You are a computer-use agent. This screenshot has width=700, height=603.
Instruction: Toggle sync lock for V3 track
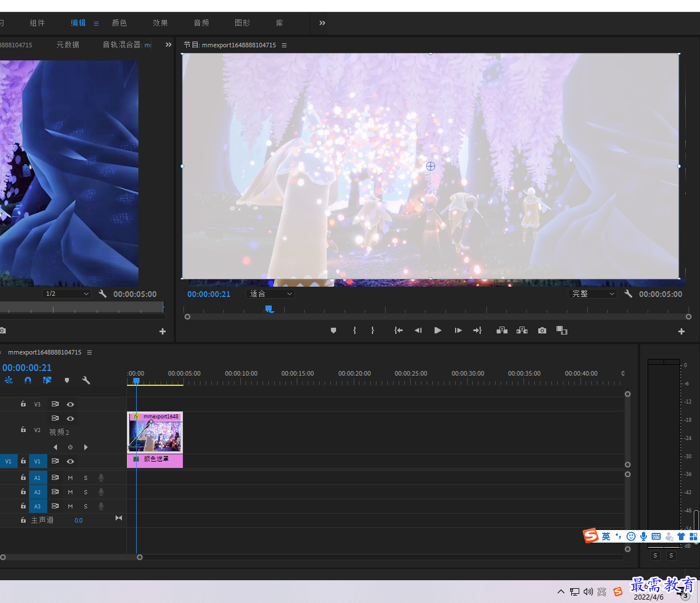(55, 404)
